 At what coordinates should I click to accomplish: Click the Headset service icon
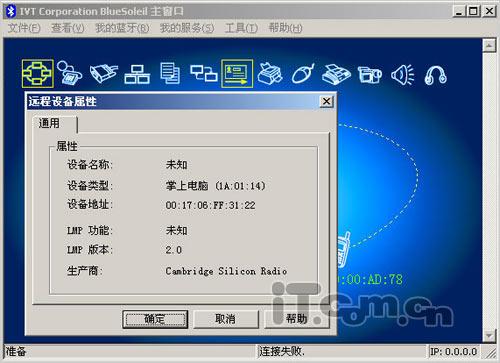click(436, 75)
